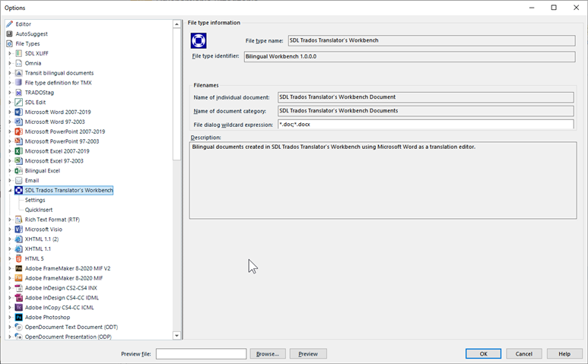Click the Microsoft PowerPoint 2007-2019 icon
The width and height of the screenshot is (588, 364).
click(x=18, y=131)
